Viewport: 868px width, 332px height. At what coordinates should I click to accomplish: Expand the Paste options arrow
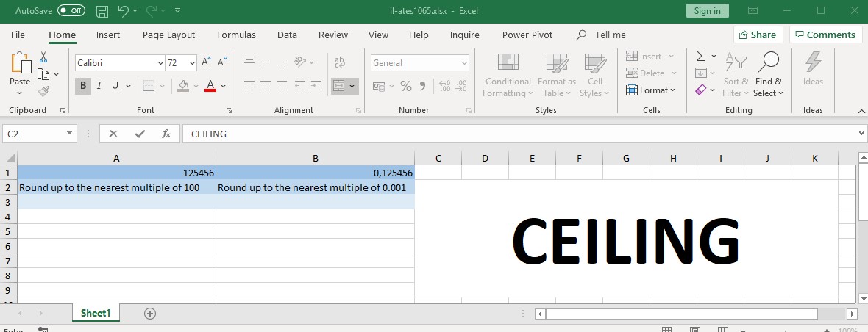pyautogui.click(x=20, y=93)
